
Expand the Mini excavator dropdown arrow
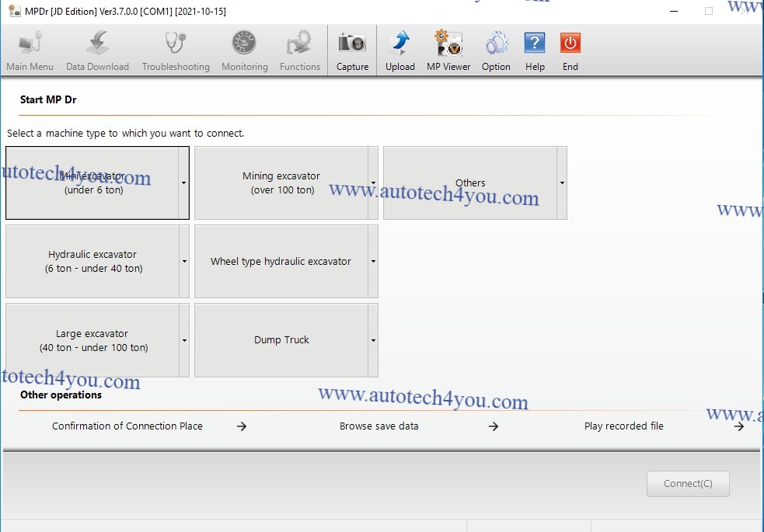coord(184,183)
